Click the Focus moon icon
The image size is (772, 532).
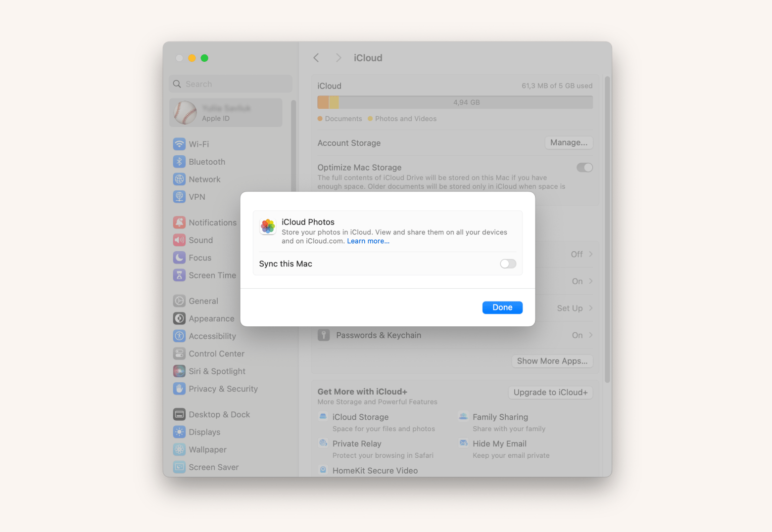(179, 258)
